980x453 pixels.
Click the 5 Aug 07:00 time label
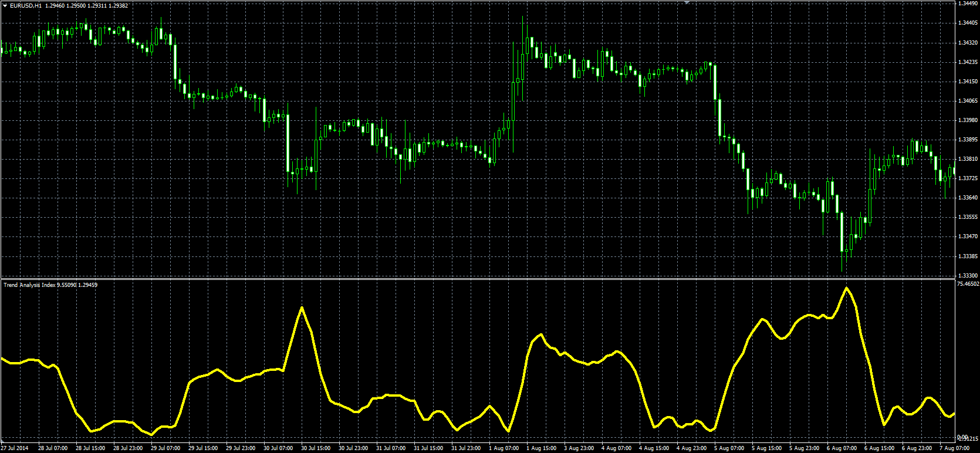tap(729, 448)
